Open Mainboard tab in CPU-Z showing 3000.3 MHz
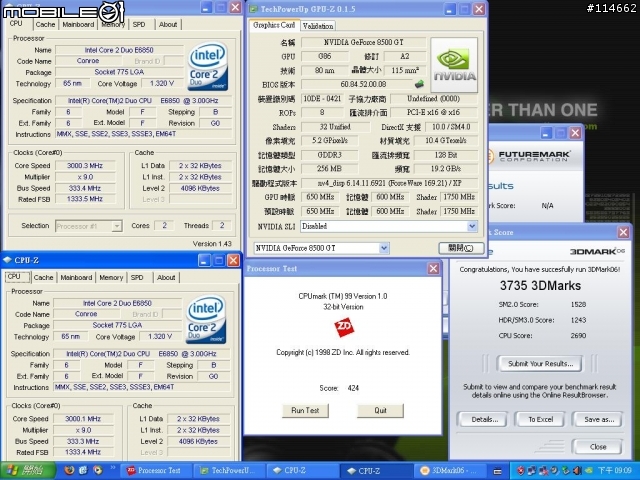This screenshot has height=480, width=640. [78, 24]
